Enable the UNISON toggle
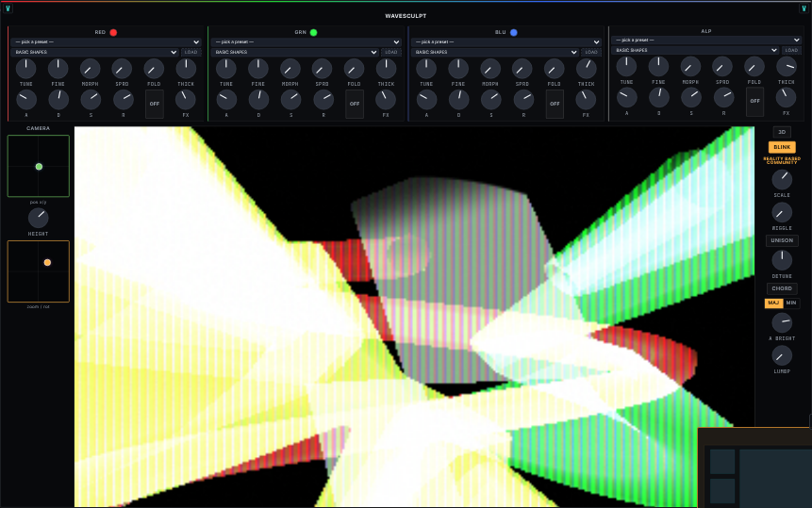The width and height of the screenshot is (812, 508). click(782, 240)
